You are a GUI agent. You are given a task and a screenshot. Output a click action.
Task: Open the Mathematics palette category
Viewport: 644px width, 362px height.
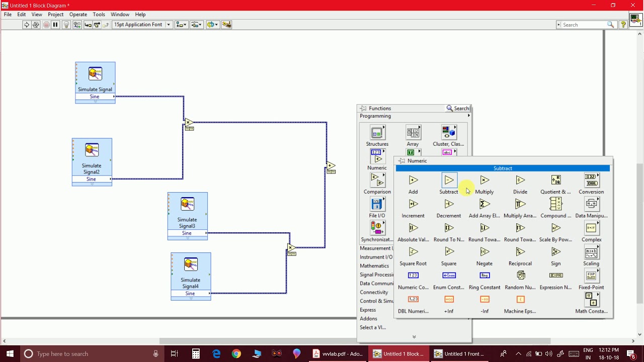click(x=375, y=266)
